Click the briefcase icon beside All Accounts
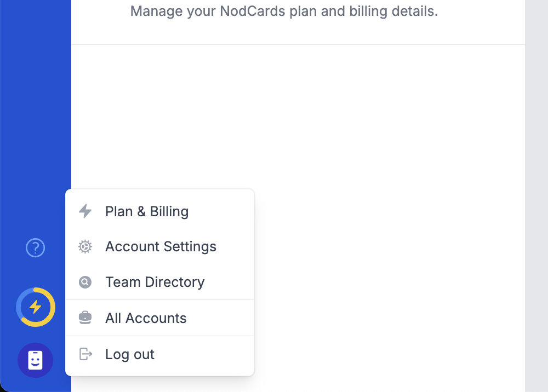Image resolution: width=548 pixels, height=392 pixels. click(85, 318)
